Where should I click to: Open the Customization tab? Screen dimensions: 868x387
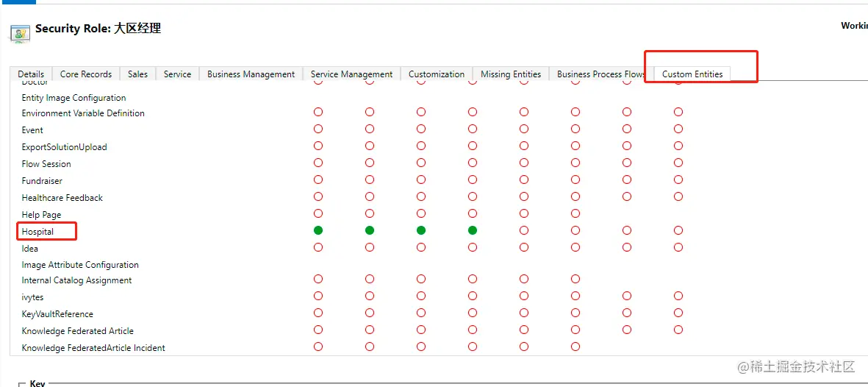pos(437,74)
